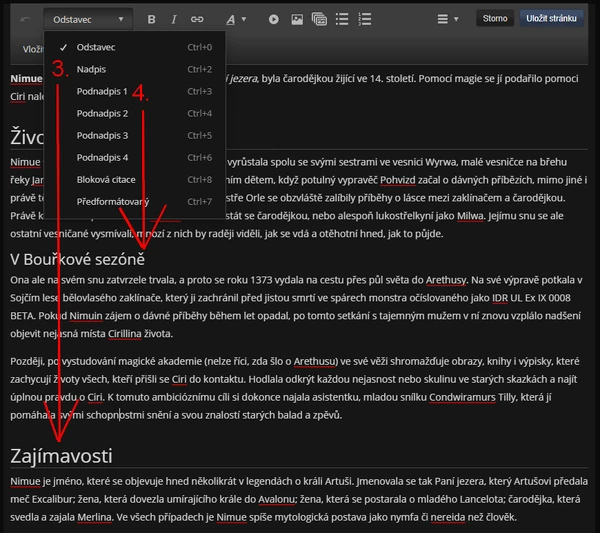Expand the text style 'A' dropdown

[x=235, y=19]
